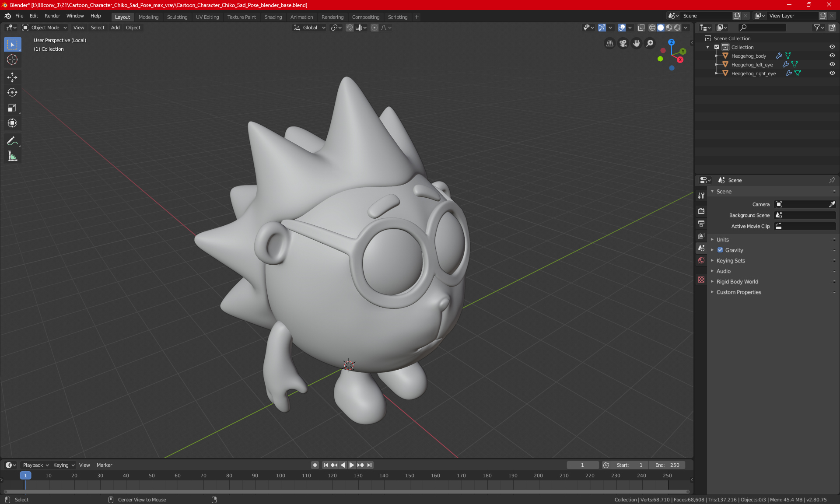This screenshot has height=504, width=840.
Task: Open the Output properties tab
Action: (x=701, y=224)
